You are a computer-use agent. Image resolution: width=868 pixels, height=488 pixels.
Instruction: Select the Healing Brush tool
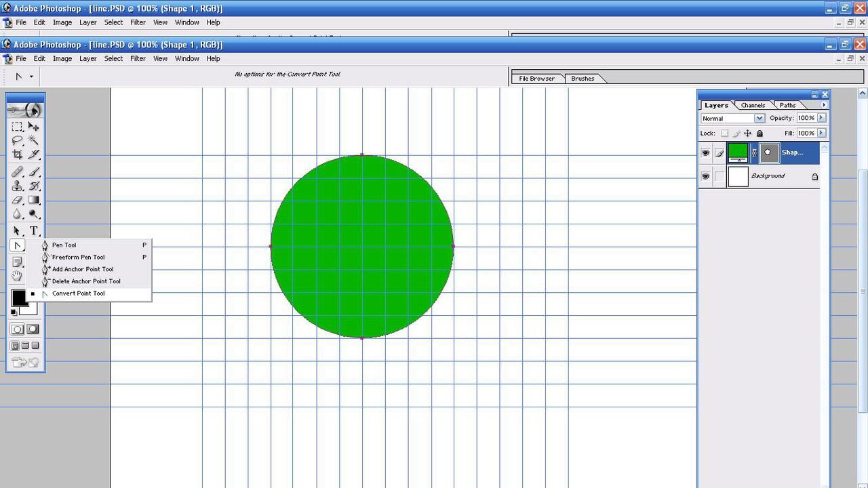[x=18, y=172]
